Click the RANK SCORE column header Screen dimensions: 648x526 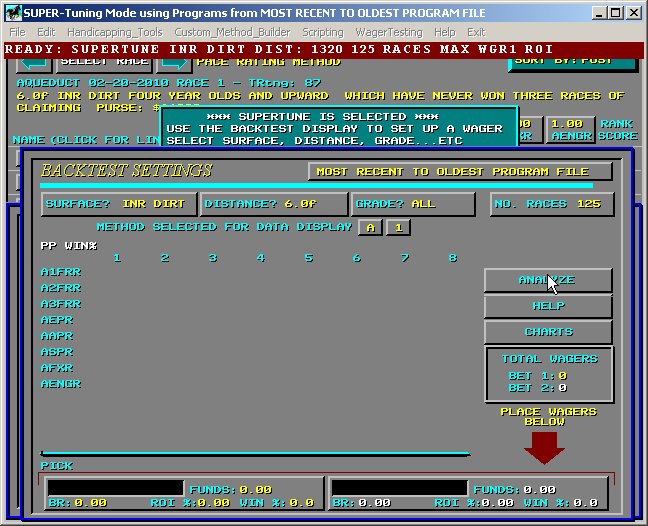[x=617, y=130]
